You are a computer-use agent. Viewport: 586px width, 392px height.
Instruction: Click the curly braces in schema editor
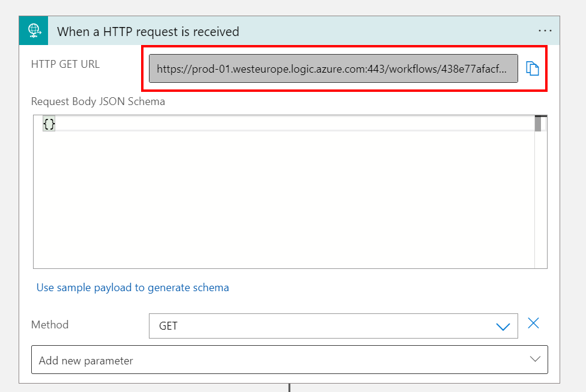[49, 124]
